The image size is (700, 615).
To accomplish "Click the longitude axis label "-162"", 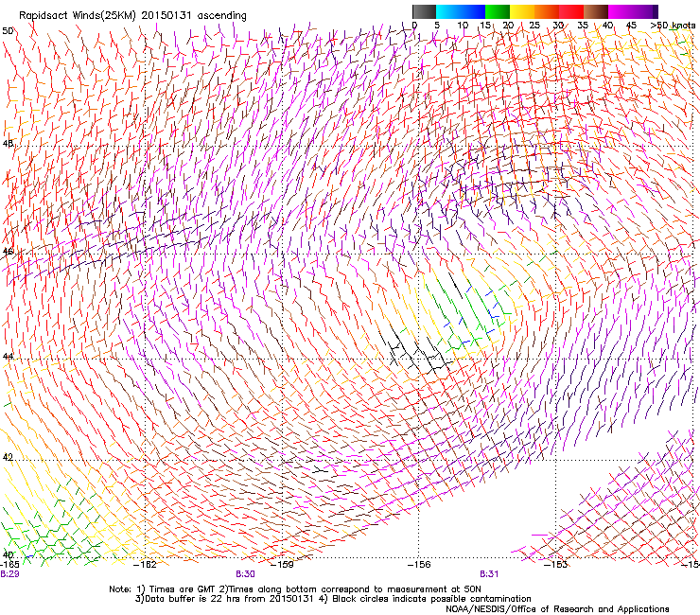I will coord(146,565).
